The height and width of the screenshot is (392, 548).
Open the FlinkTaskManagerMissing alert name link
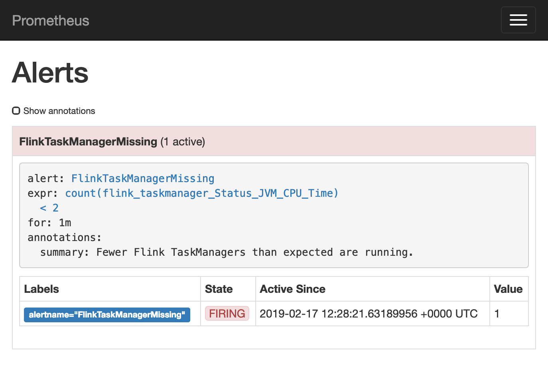pyautogui.click(x=143, y=178)
